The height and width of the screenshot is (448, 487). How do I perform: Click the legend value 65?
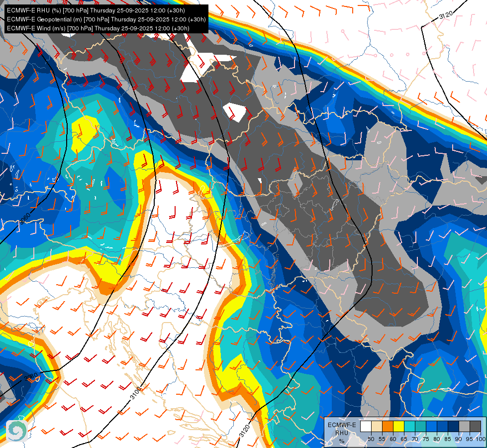[x=404, y=439]
